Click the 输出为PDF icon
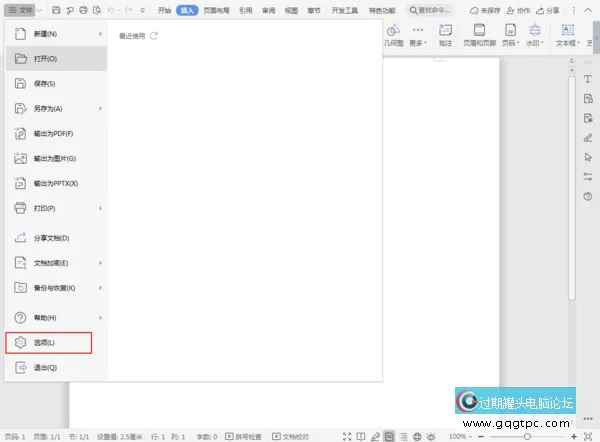Screen dimensions: 600x442 click(21, 133)
